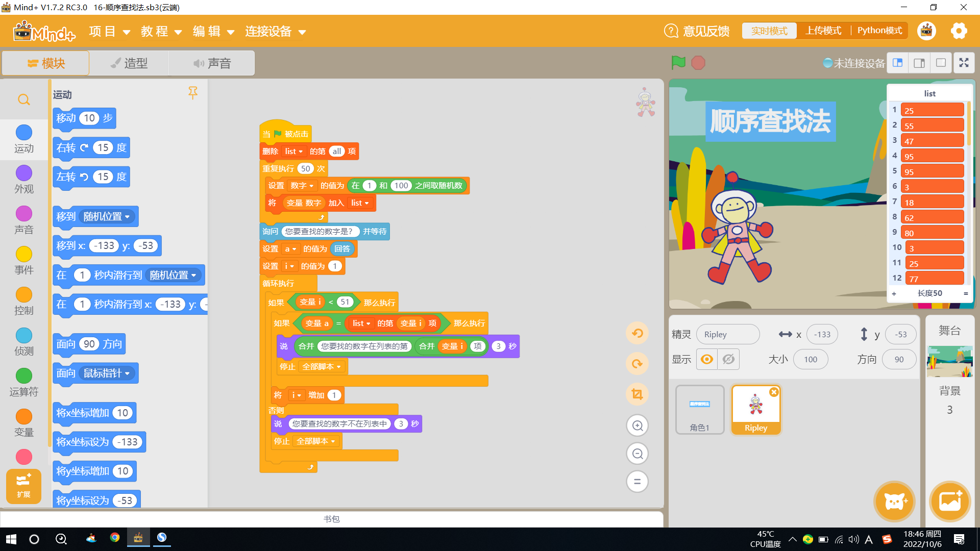Image resolution: width=980 pixels, height=551 pixels.
Task: Select the 运动 motion category
Action: (x=24, y=139)
